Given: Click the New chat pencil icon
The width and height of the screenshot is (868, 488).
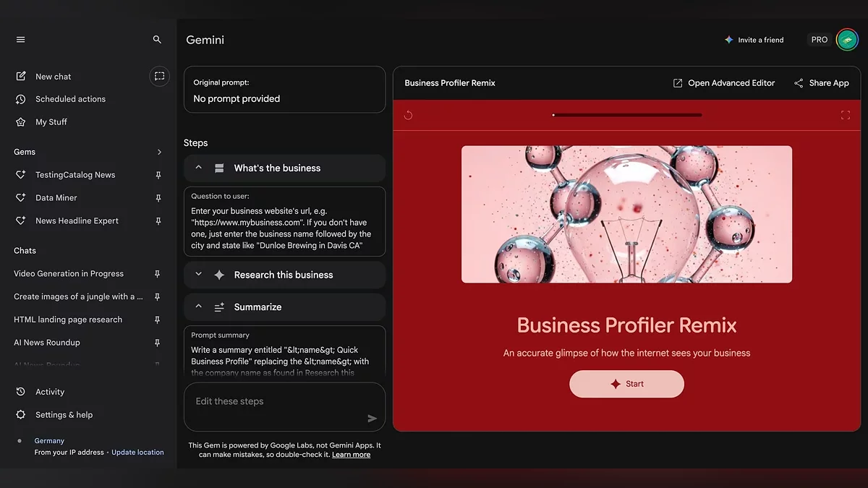Looking at the screenshot, I should point(20,76).
